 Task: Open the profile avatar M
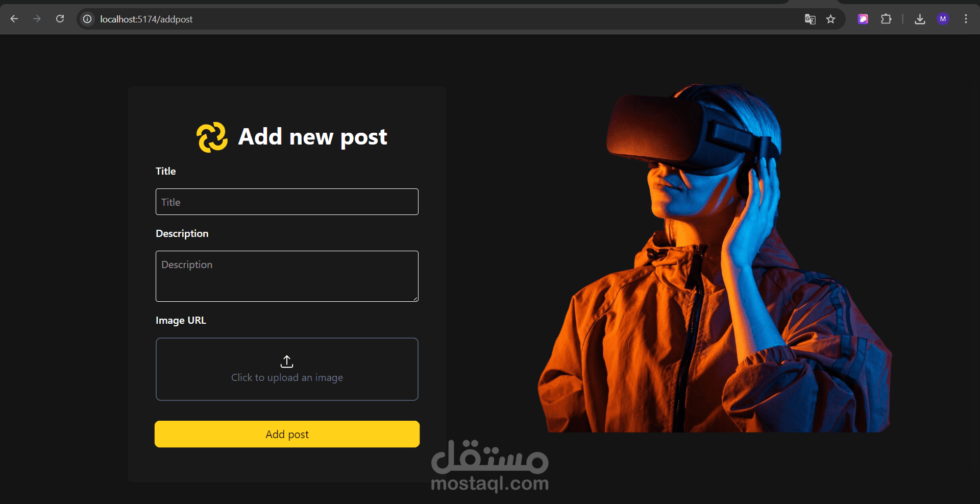click(x=943, y=19)
